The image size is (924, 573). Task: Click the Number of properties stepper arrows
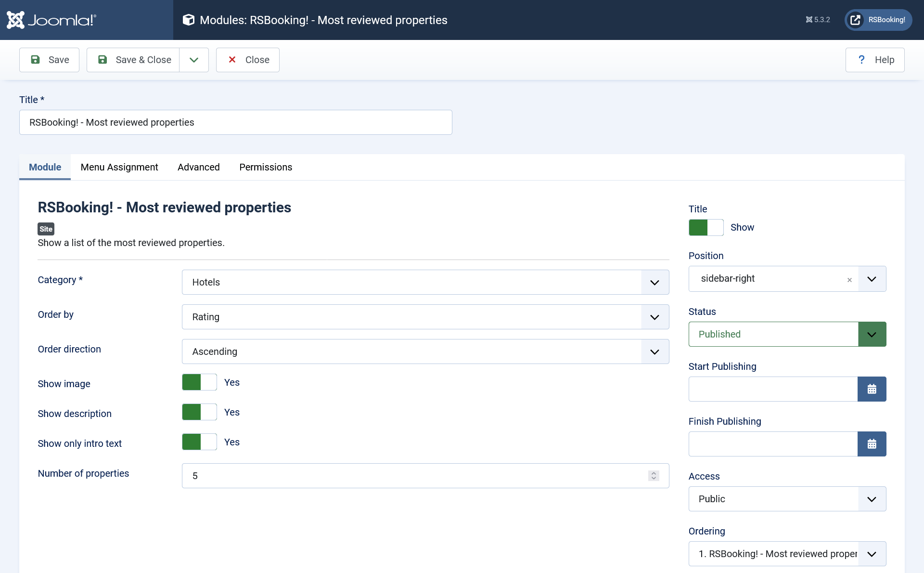pyautogui.click(x=654, y=476)
